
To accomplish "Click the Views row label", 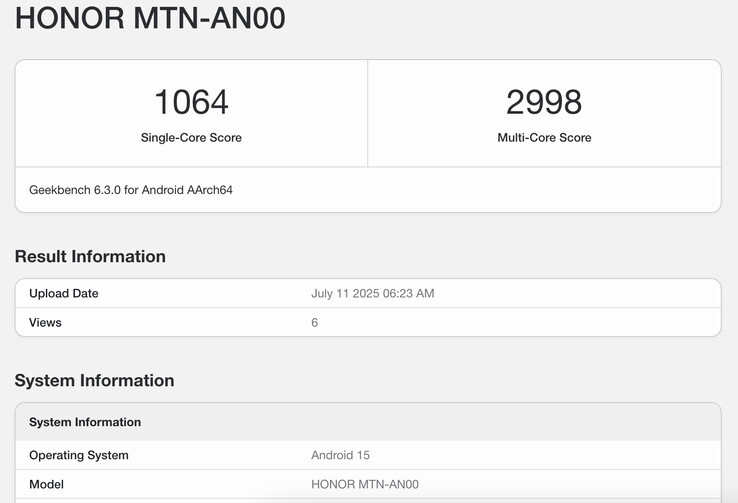I will (46, 323).
